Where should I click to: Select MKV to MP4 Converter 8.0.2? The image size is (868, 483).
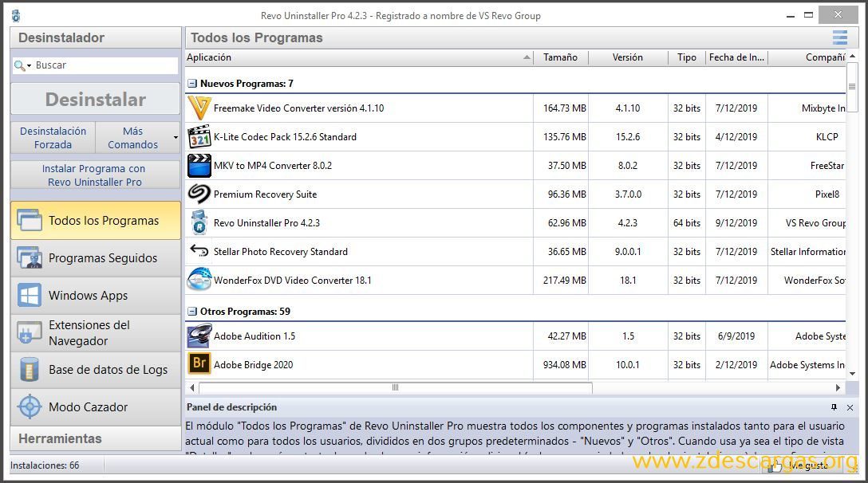coord(516,166)
